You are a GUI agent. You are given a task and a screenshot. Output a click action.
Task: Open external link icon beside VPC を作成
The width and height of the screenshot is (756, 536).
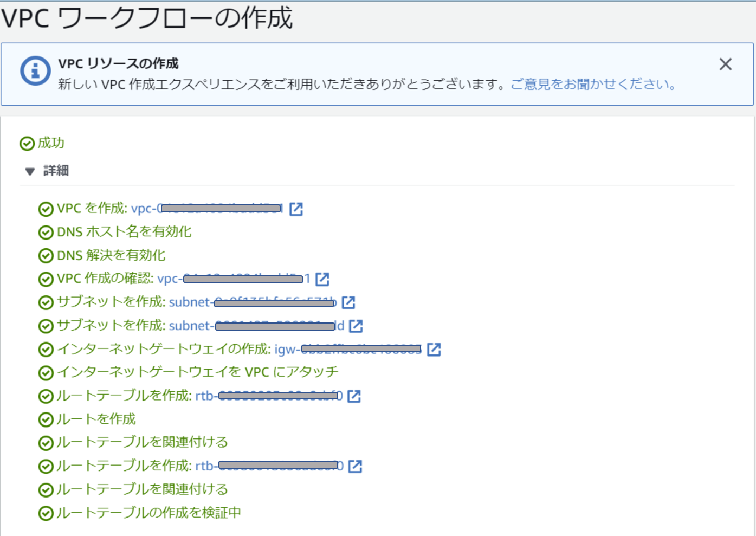click(x=296, y=209)
